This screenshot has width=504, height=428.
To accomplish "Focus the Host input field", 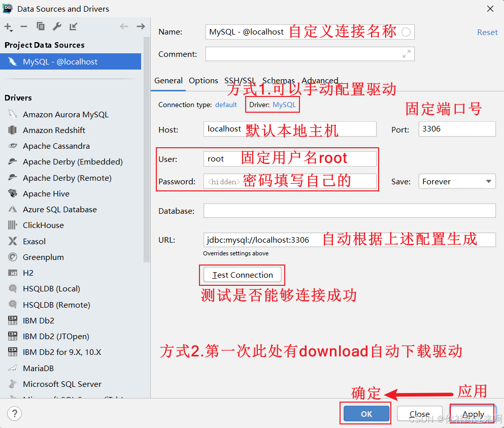I will point(290,129).
